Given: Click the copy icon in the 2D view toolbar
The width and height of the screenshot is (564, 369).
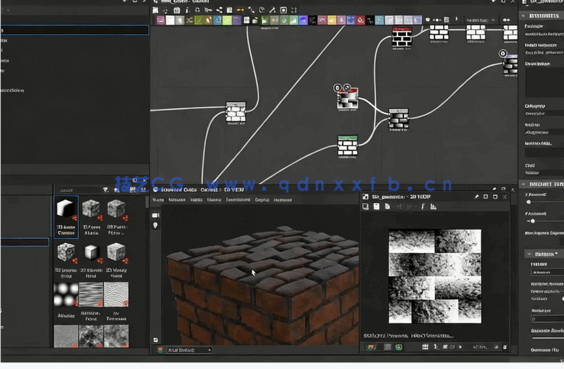Looking at the screenshot, I should [387, 206].
